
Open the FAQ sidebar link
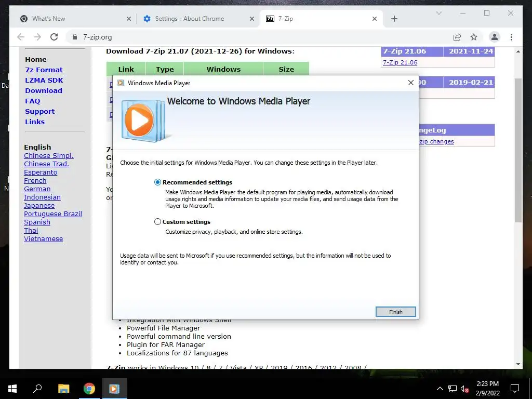33,101
